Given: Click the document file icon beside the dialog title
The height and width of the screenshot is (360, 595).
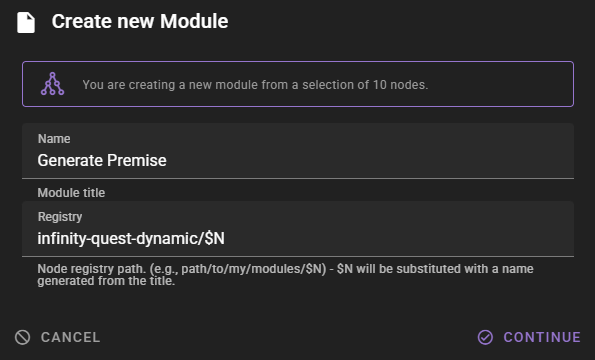Looking at the screenshot, I should click(26, 22).
